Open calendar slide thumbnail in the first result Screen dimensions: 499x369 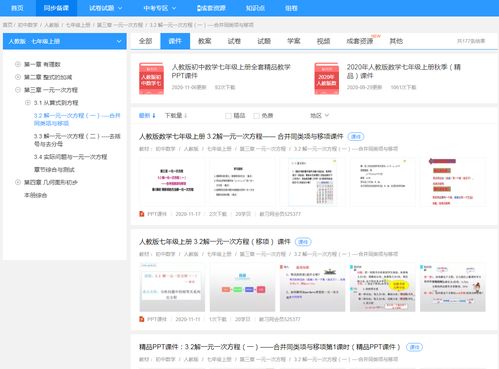tap(312, 182)
